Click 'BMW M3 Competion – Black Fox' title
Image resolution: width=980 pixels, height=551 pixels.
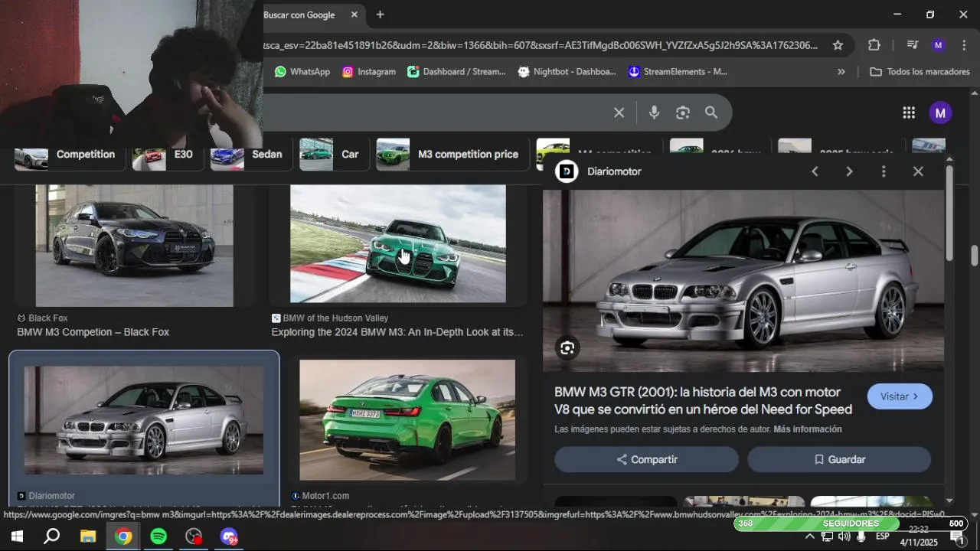pyautogui.click(x=93, y=332)
